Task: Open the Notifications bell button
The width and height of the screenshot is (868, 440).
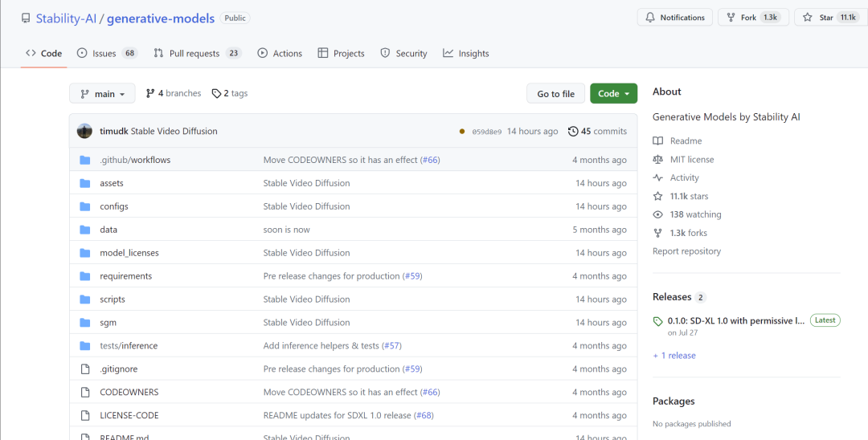Action: (x=674, y=18)
